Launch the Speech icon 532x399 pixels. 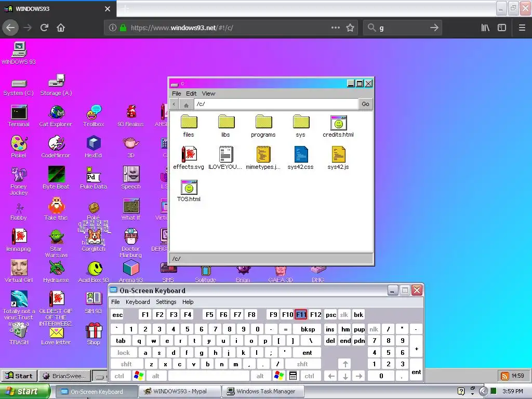130,178
